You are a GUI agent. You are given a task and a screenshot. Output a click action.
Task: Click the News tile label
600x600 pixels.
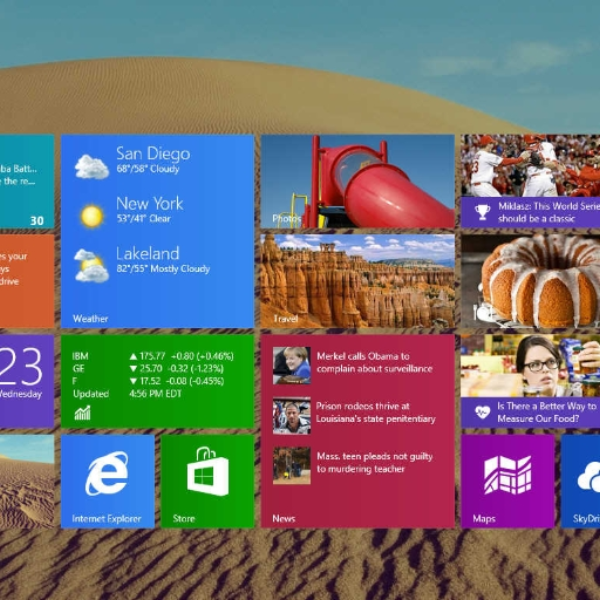click(284, 518)
